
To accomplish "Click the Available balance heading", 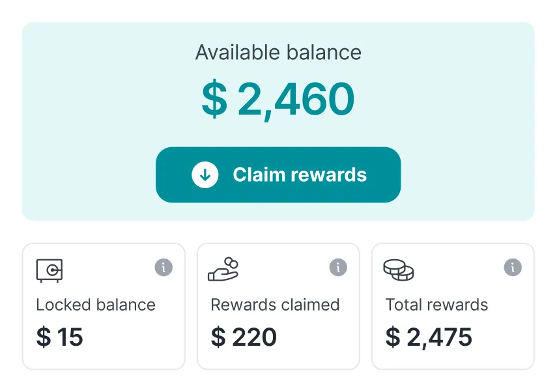I will 278,53.
